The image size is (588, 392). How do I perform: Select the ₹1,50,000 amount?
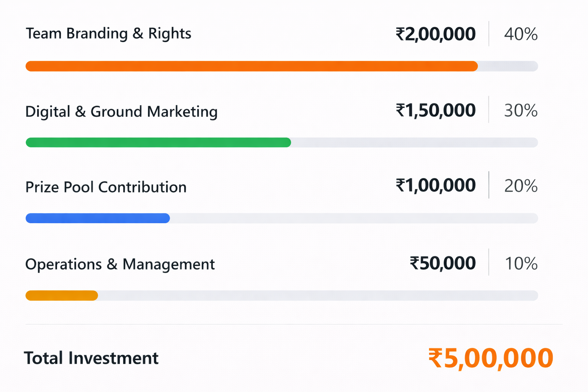point(436,111)
